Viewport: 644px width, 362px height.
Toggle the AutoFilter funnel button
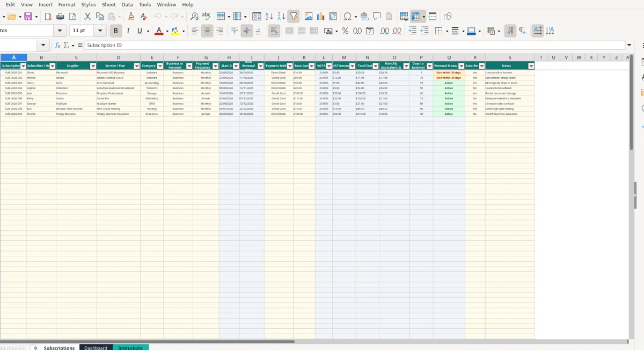coord(293,17)
